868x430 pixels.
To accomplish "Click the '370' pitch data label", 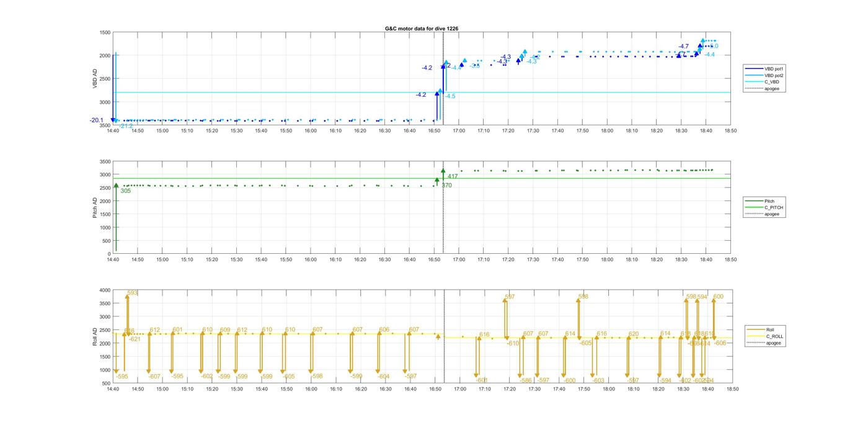I will pyautogui.click(x=446, y=186).
